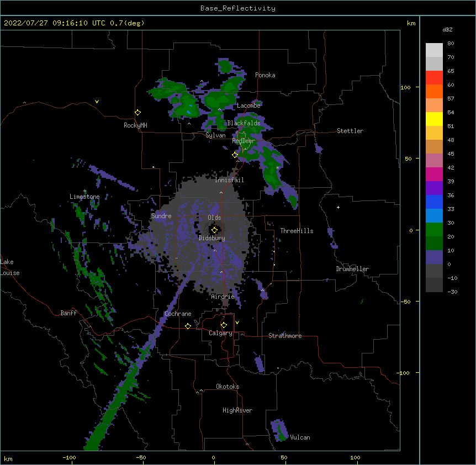Click the Banff town label
The height and width of the screenshot is (465, 476).
point(68,313)
